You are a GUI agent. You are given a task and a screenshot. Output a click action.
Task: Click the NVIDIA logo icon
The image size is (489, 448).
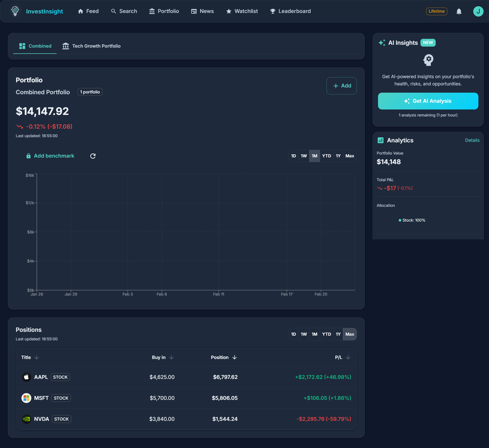point(26,419)
